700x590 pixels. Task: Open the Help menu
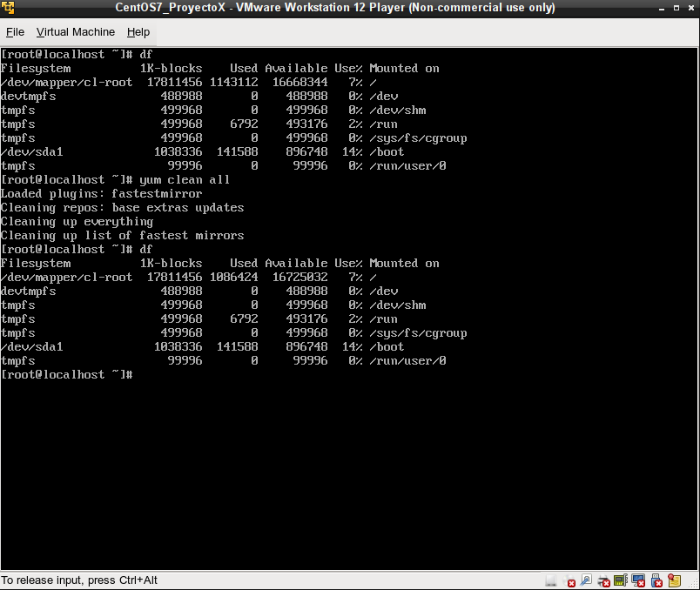click(x=138, y=32)
